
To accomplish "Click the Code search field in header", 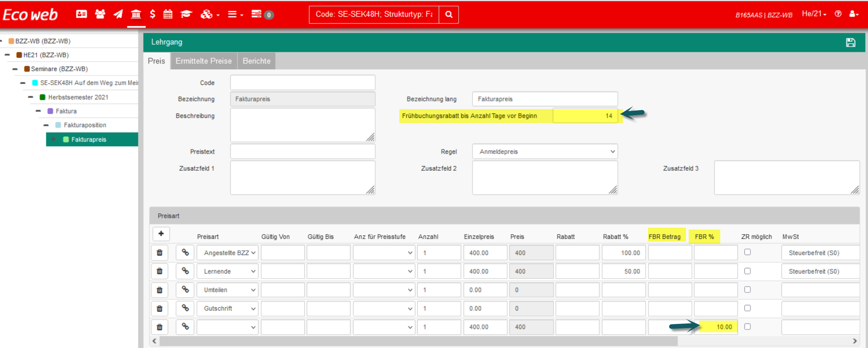I will tap(374, 14).
